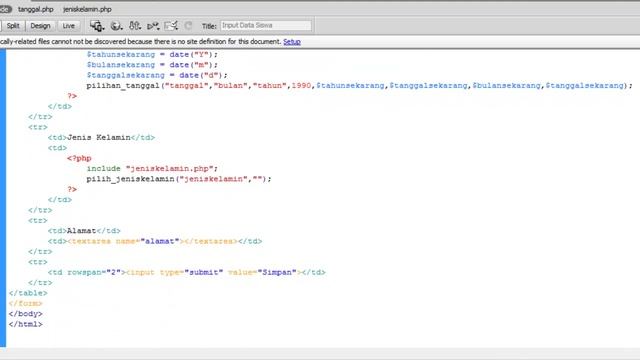Click the closing </table> tag
This screenshot has height=360, width=640.
[x=28, y=293]
